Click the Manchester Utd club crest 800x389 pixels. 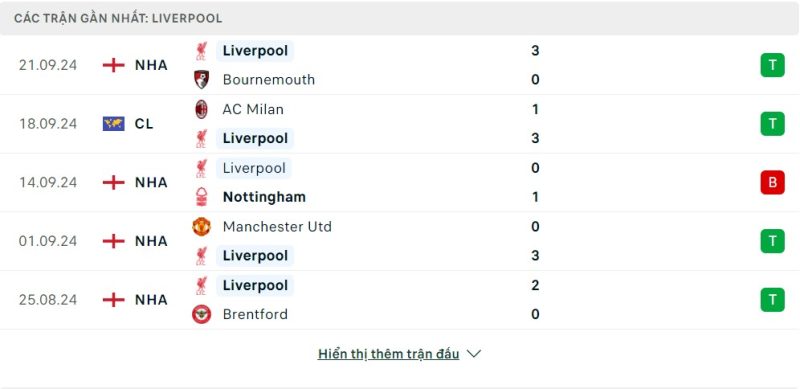[202, 226]
